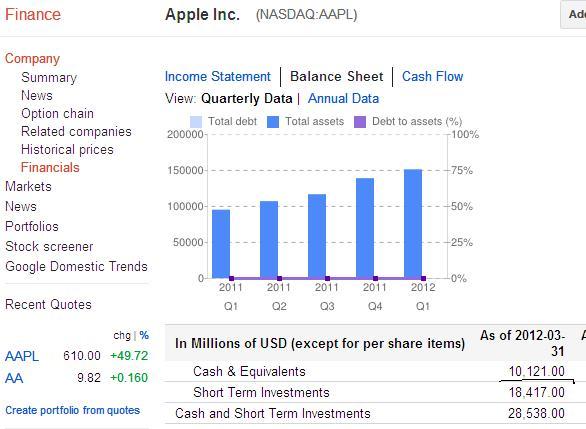Select the Balance Sheet tab
The image size is (586, 429).
point(337,77)
